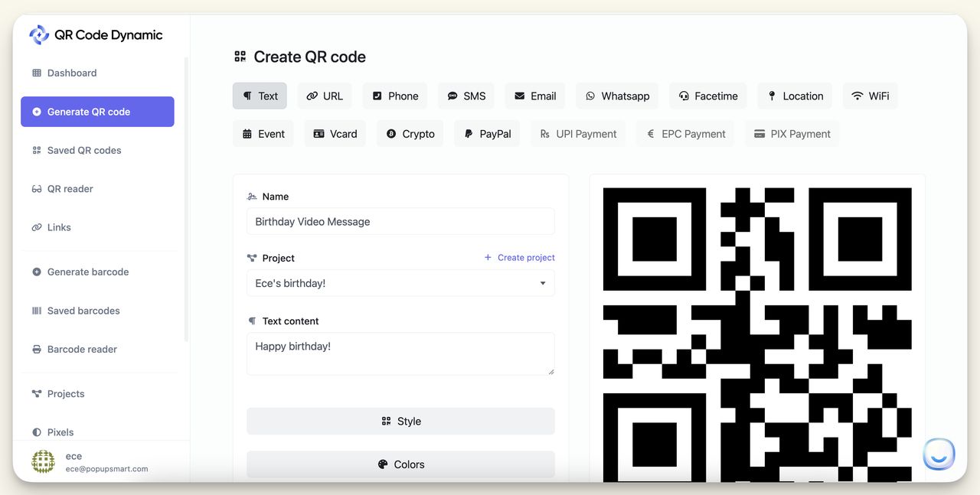Open Saved barcodes
Screen dimensions: 980x495
97,311
